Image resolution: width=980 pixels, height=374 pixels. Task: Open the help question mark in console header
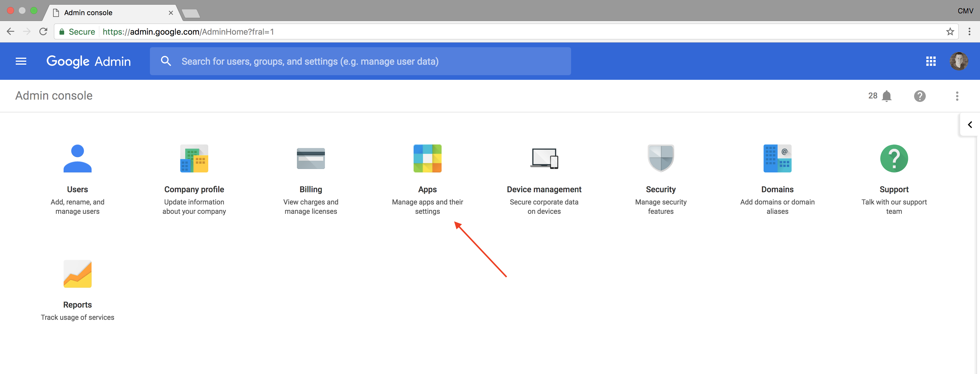point(920,96)
